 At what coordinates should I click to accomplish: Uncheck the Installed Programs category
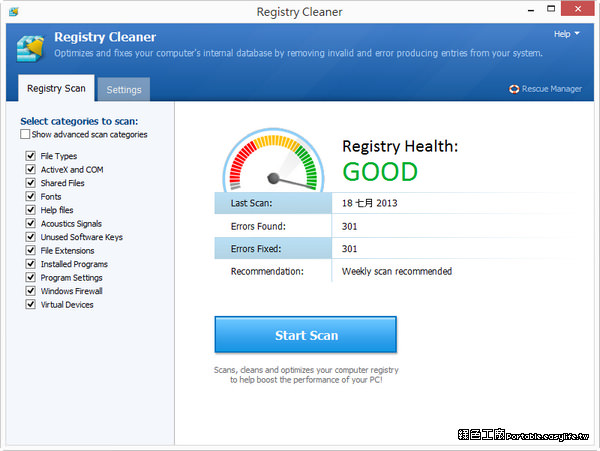[31, 264]
